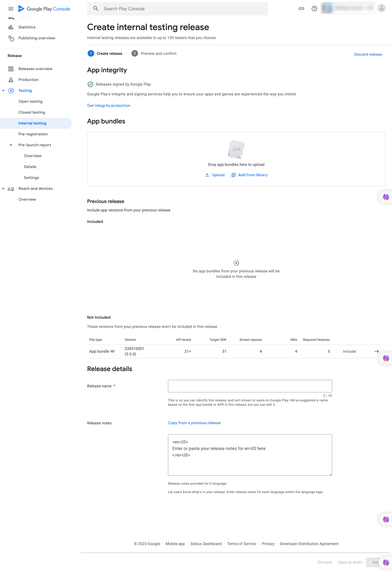The height and width of the screenshot is (572, 392).
Task: Click the Production rocket icon
Action: point(11,80)
